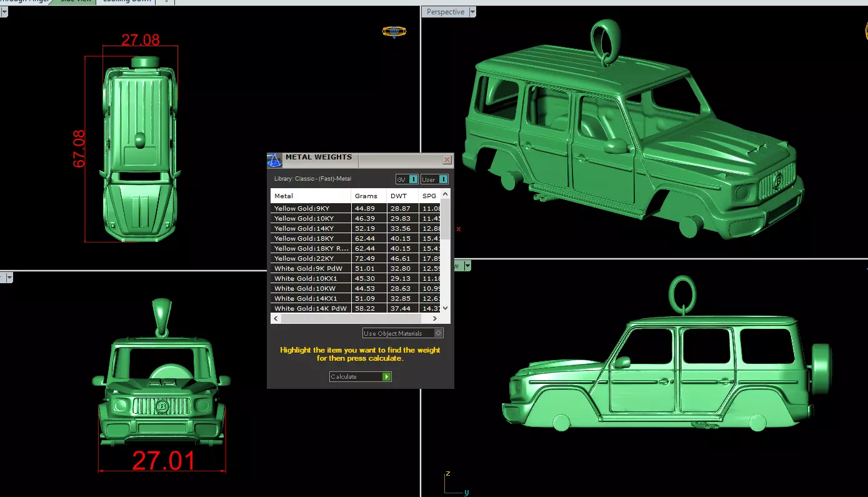
Task: Click the 27.08 width dimension label
Action: [141, 40]
